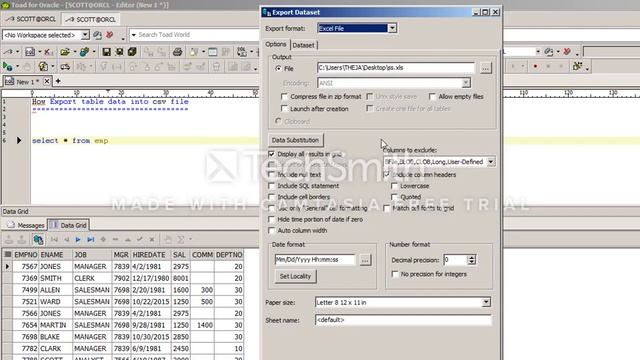This screenshot has height=360, width=640.
Task: Click the save all files icon
Action: click(x=132, y=52)
